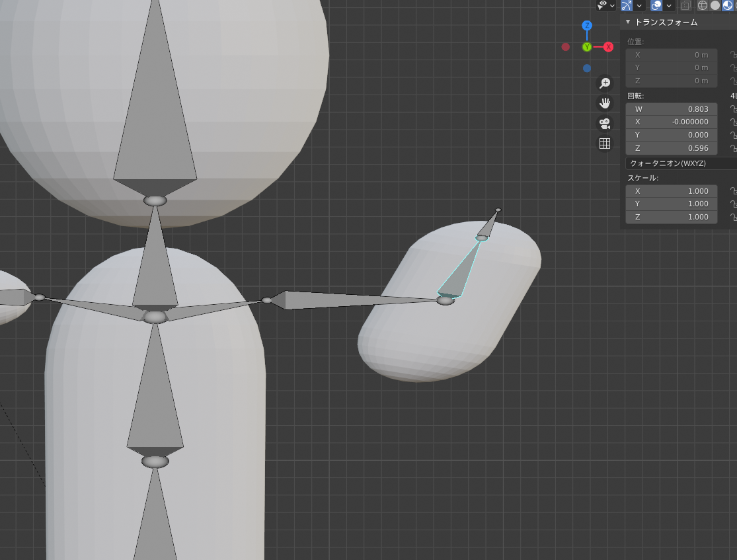Click the zoom magnifier viewport button
Viewport: 737px width, 560px height.
click(x=604, y=83)
